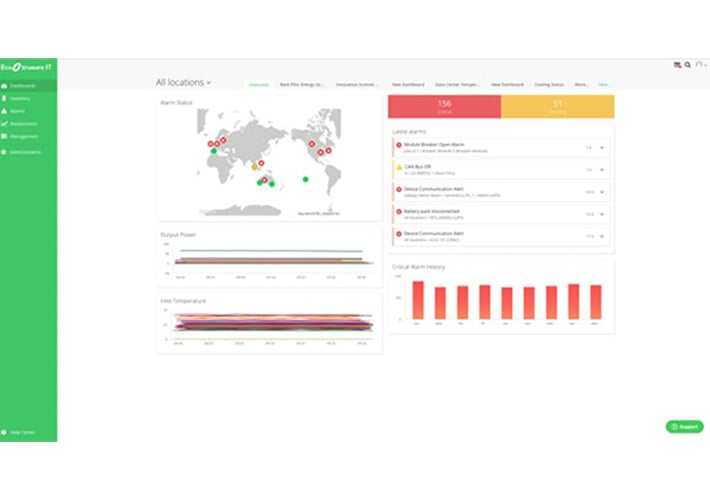Click the critical icon on Battery pack disconnected

point(399,212)
